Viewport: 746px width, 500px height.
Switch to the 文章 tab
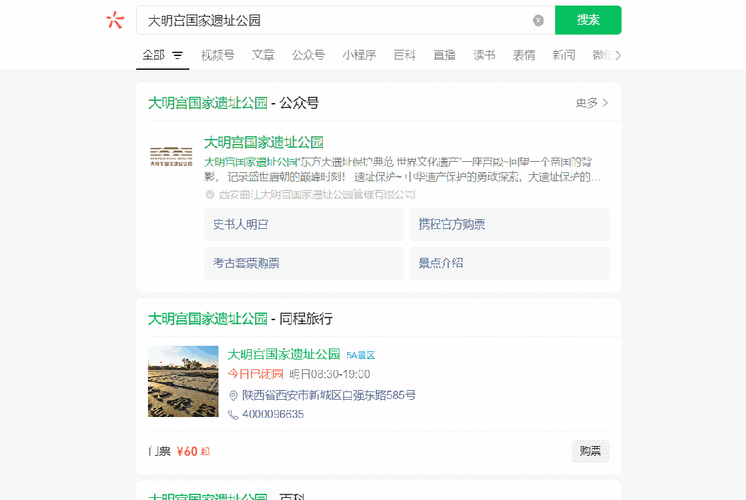(263, 55)
